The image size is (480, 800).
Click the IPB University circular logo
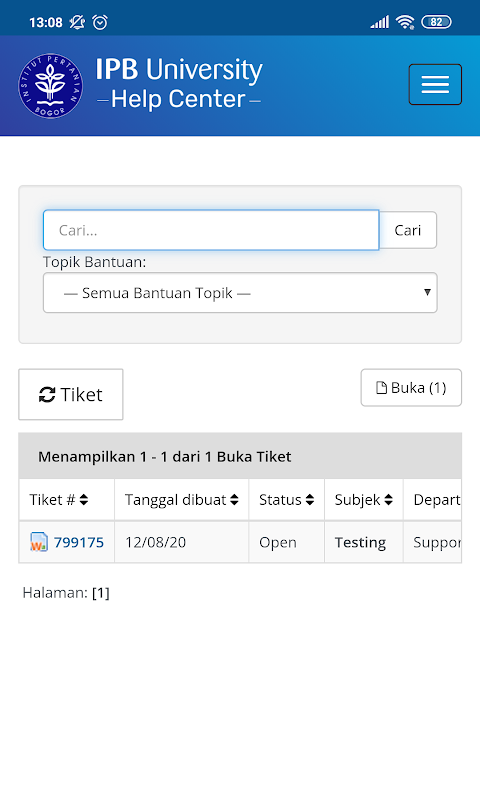[50, 86]
